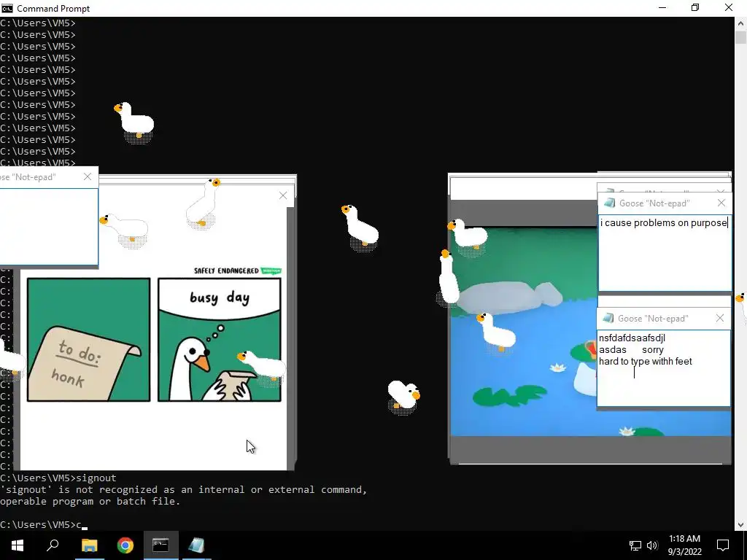Screen dimensions: 747x560
Task: Click the Goose "Not-epad" title above 'nsfdafdsaafsdjl'
Action: 653,319
